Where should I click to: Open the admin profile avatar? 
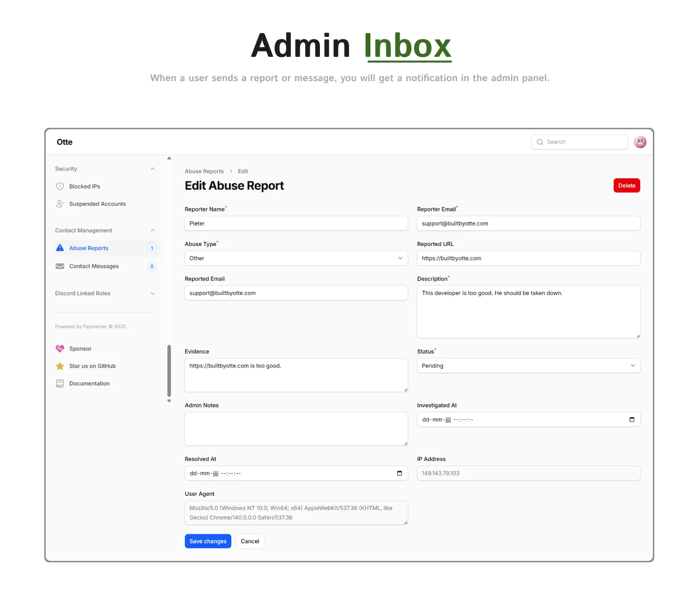pyautogui.click(x=640, y=142)
